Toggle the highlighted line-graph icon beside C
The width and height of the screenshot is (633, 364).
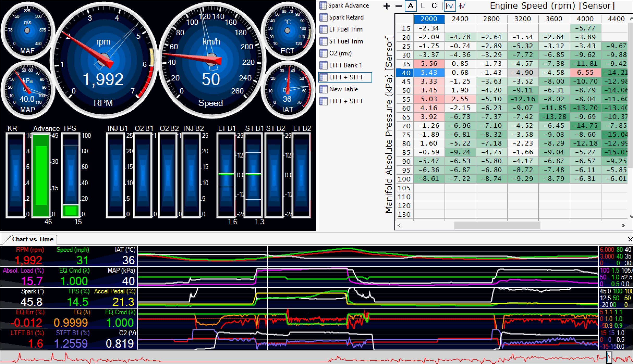pos(450,6)
